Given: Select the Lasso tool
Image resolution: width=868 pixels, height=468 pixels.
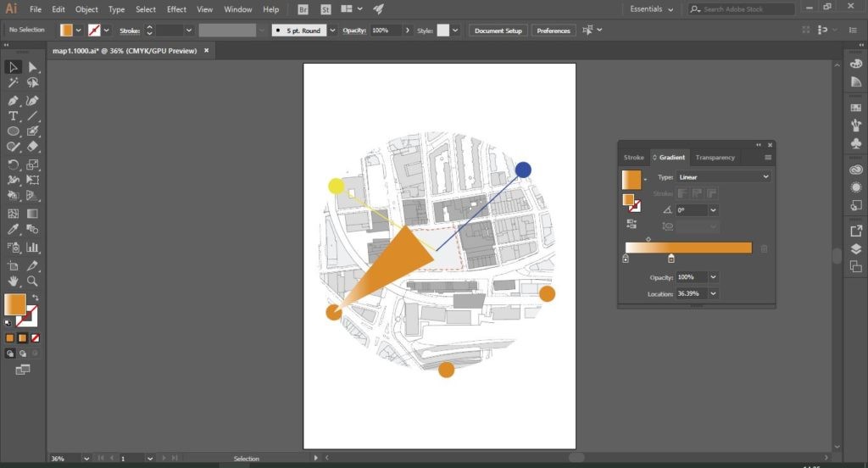Looking at the screenshot, I should tap(33, 82).
